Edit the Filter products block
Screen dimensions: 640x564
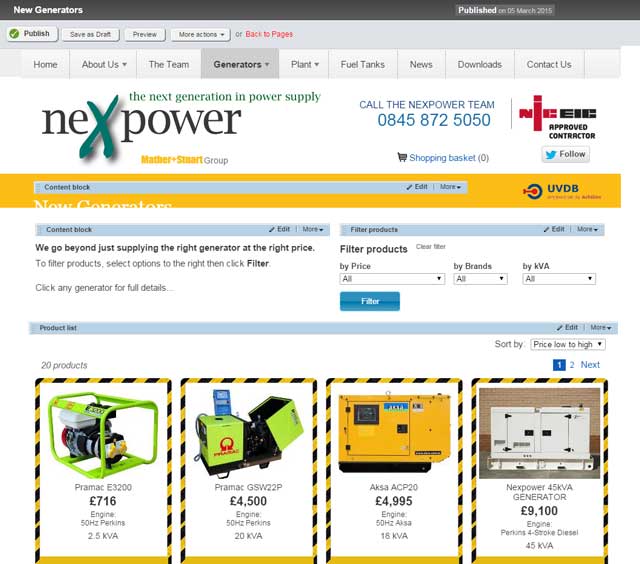click(554, 229)
